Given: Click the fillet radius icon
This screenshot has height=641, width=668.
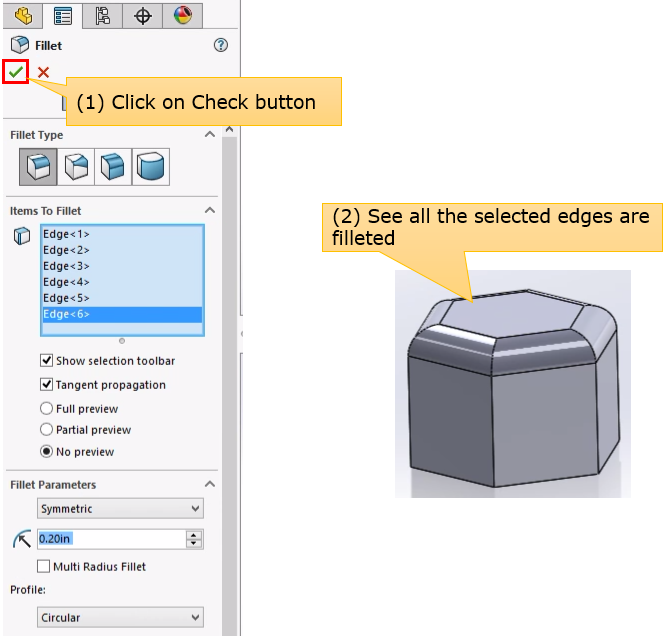Looking at the screenshot, I should (x=22, y=539).
